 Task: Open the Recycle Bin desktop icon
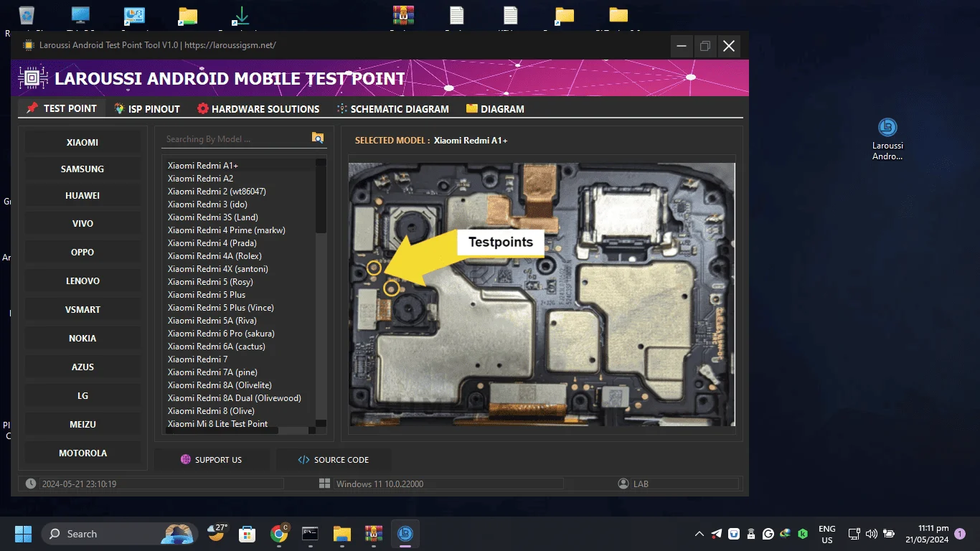point(27,16)
